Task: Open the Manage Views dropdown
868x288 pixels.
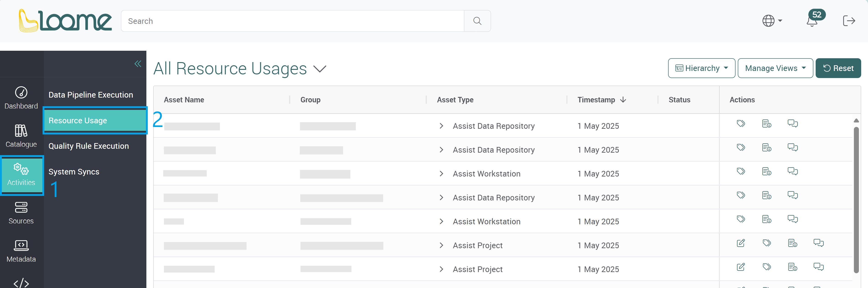Action: [775, 68]
